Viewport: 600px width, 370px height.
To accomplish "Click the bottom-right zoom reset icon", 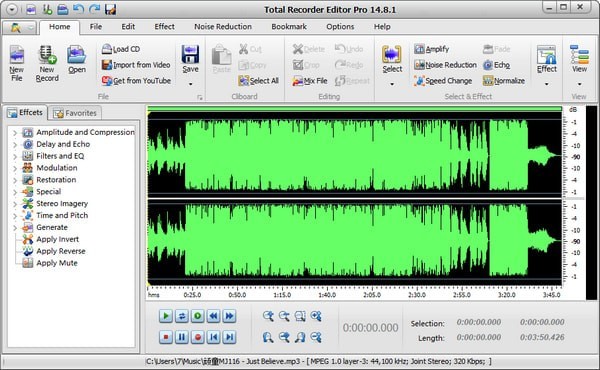I will tap(316, 337).
